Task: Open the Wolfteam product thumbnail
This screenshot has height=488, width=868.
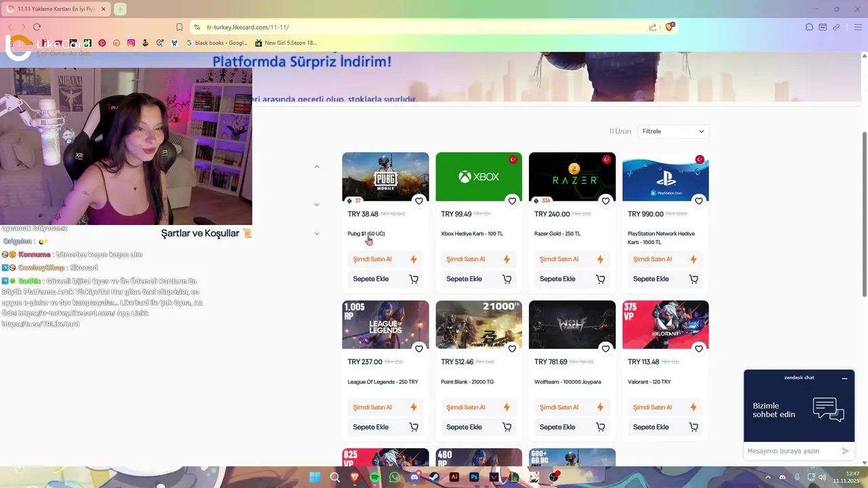Action: 572,325
